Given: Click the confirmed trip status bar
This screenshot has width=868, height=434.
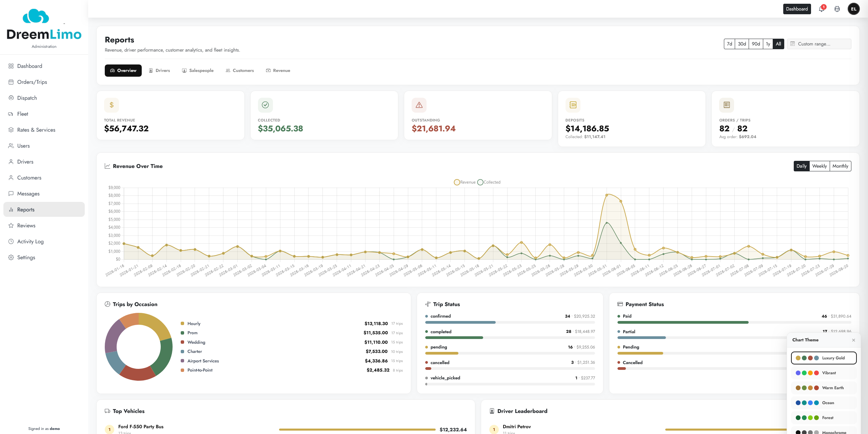Looking at the screenshot, I should (x=510, y=322).
